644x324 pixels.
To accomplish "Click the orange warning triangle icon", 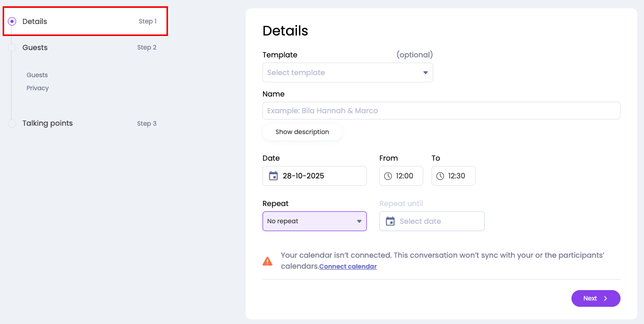I will [x=267, y=261].
